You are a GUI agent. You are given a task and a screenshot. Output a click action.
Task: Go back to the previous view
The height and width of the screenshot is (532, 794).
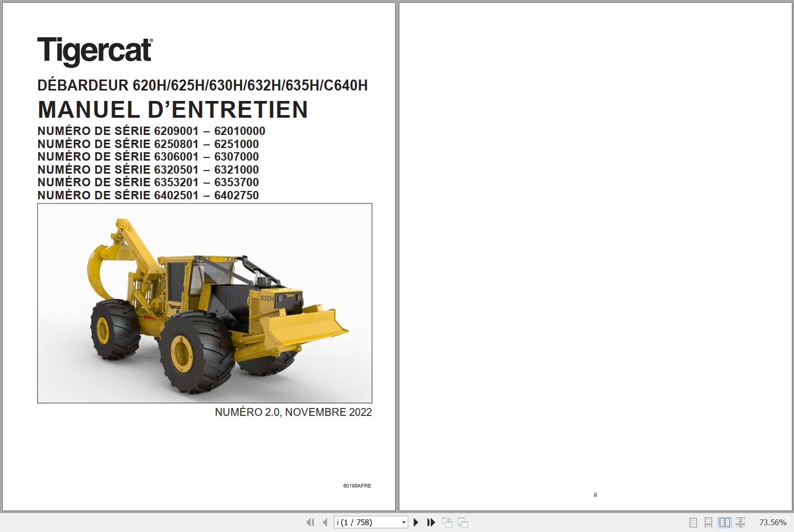(x=448, y=522)
